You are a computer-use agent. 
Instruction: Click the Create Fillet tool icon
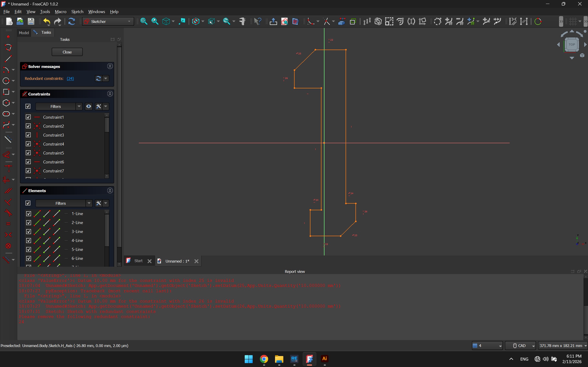(x=310, y=21)
